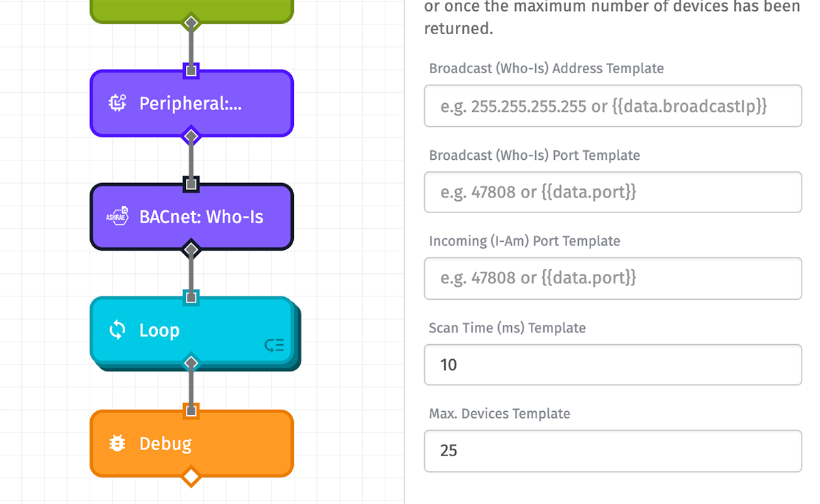Viewport: 820px width, 504px height.
Task: Click the Debug node input square connector
Action: [191, 410]
